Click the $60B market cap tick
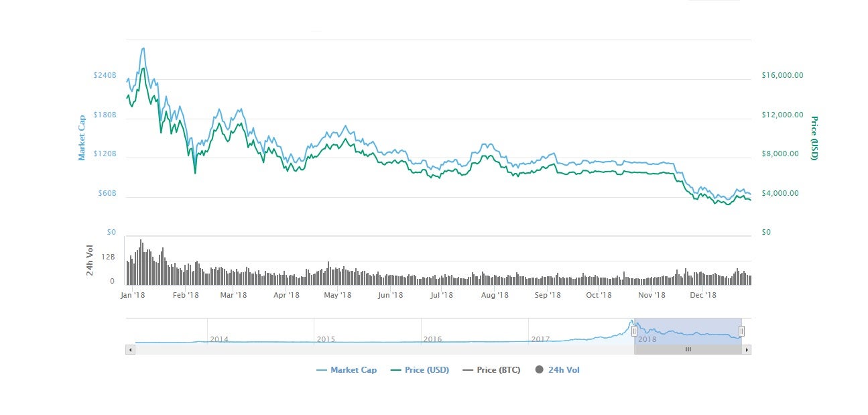 (107, 194)
